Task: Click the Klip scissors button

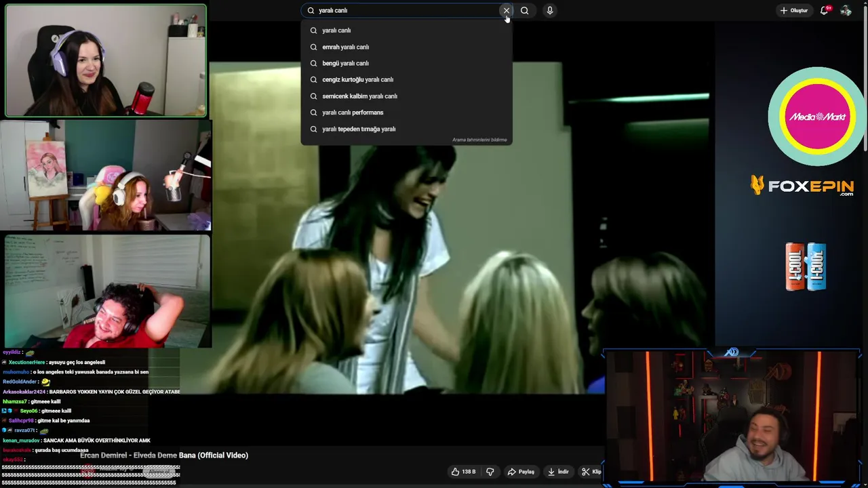Action: point(591,472)
